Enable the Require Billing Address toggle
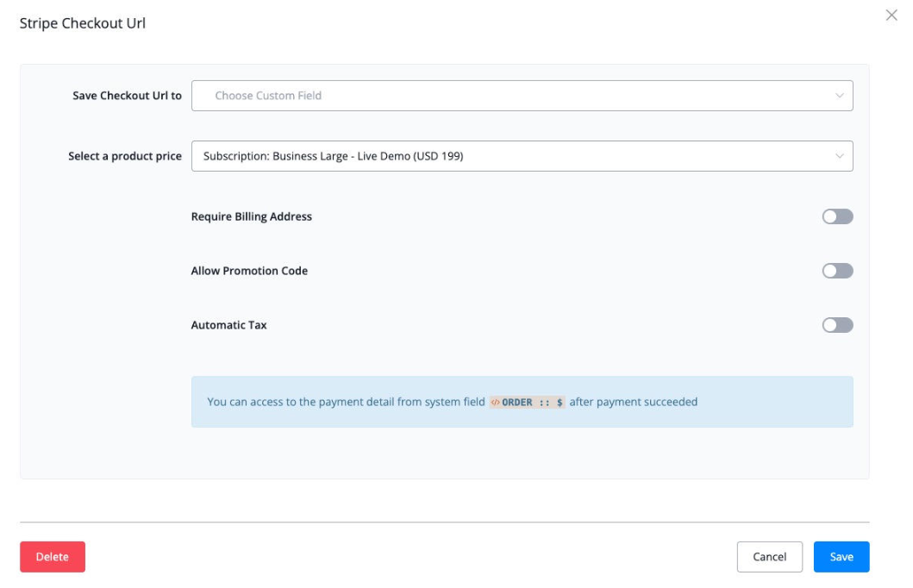913x588 pixels. pyautogui.click(x=836, y=216)
